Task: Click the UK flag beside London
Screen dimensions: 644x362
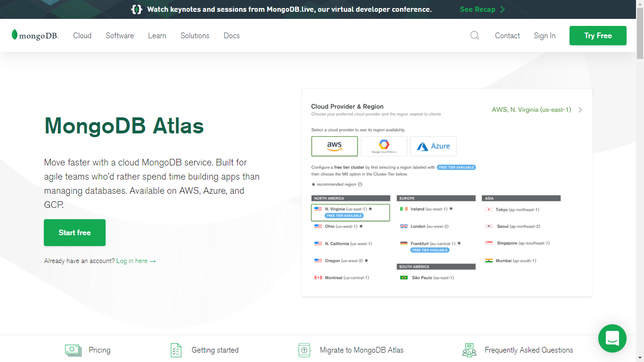Action: pyautogui.click(x=404, y=226)
